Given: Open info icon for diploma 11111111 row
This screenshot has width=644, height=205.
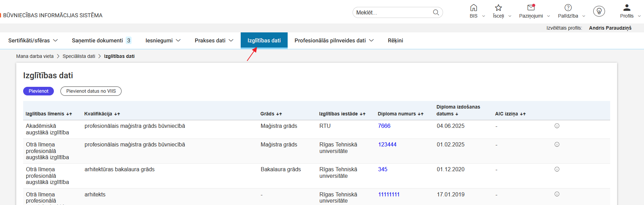Looking at the screenshot, I should point(557,194).
